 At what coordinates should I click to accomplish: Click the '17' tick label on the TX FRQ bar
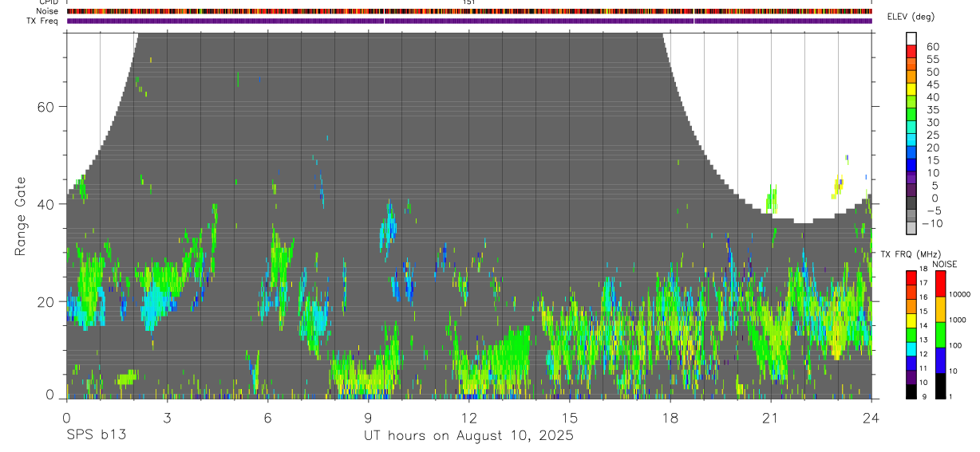click(x=924, y=283)
